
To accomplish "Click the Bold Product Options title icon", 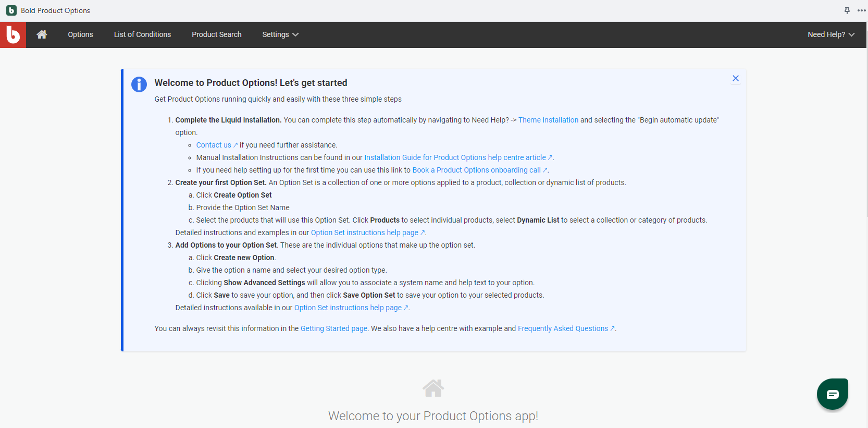I will [11, 10].
